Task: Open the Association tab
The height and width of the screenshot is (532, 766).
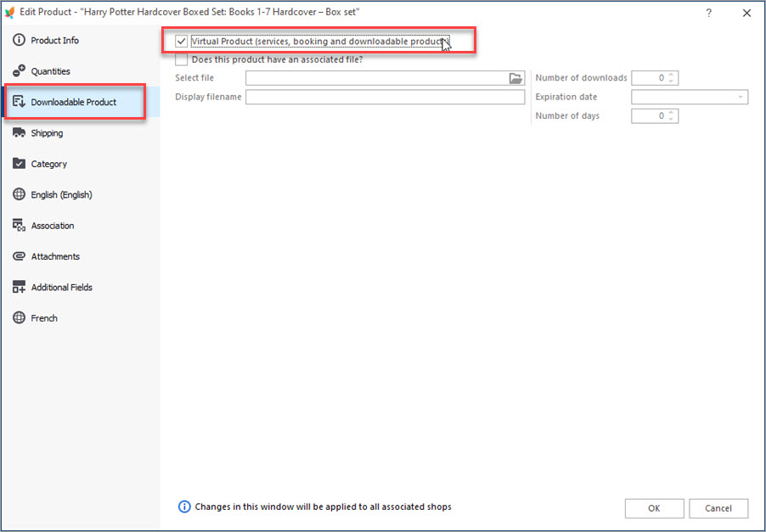Action: [80, 225]
